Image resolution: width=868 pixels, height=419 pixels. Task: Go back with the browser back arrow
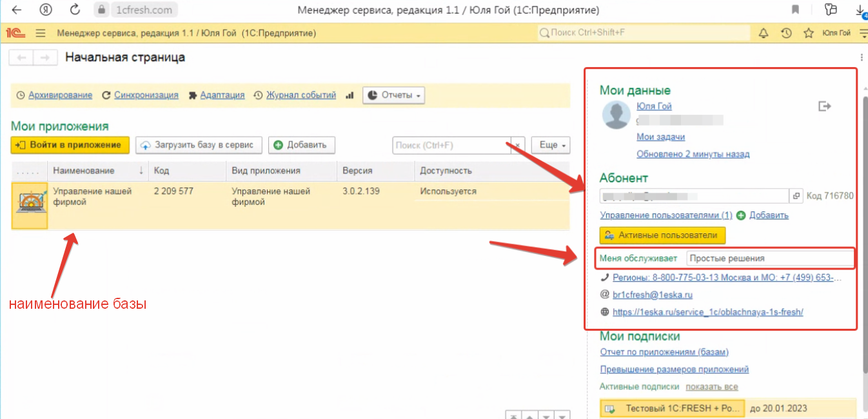tap(16, 10)
